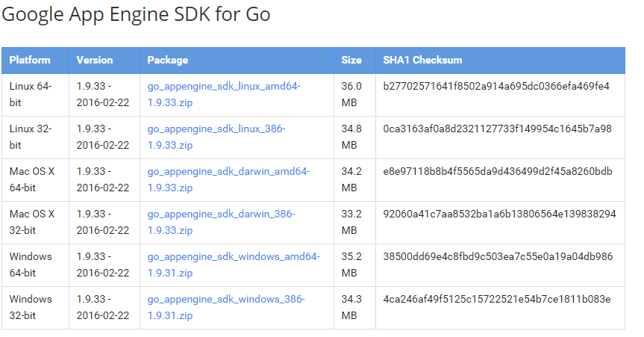Click the Google App Engine SDK for Go heading
Viewport: 644px width, 337px height.
[137, 14]
